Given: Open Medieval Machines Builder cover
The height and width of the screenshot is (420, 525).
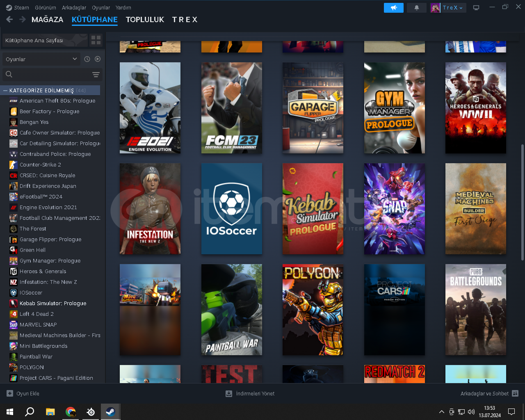Looking at the screenshot, I should click(x=476, y=209).
